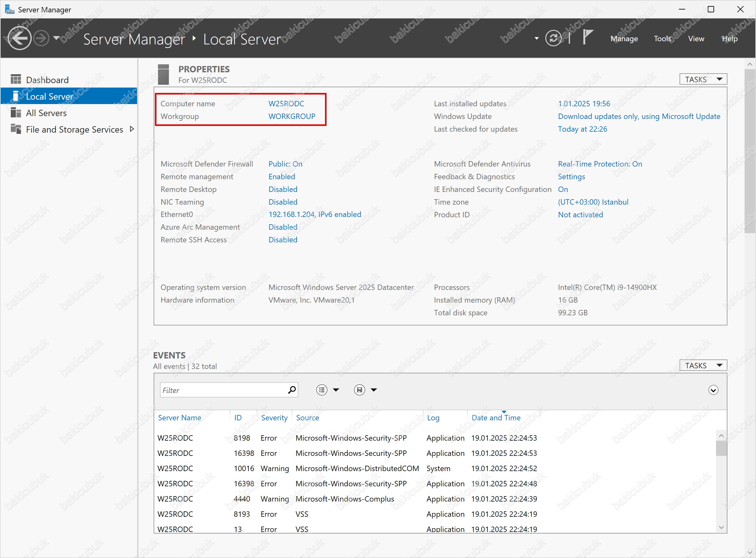Open the Manage menu
Viewport: 756px width, 558px height.
click(x=624, y=38)
